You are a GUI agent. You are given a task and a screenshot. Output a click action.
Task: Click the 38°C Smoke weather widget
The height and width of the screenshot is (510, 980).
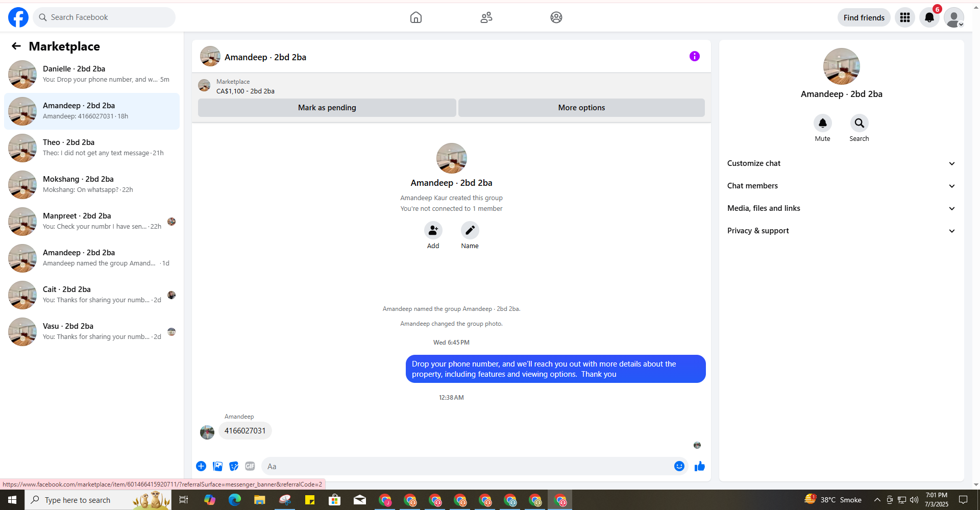pos(833,500)
